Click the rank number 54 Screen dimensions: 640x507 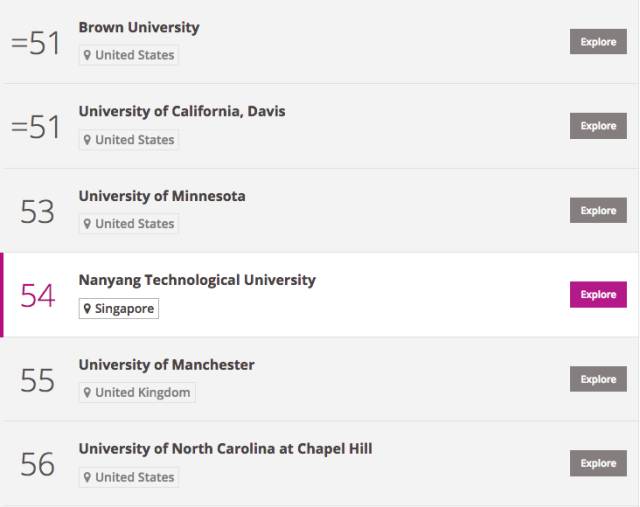click(38, 296)
